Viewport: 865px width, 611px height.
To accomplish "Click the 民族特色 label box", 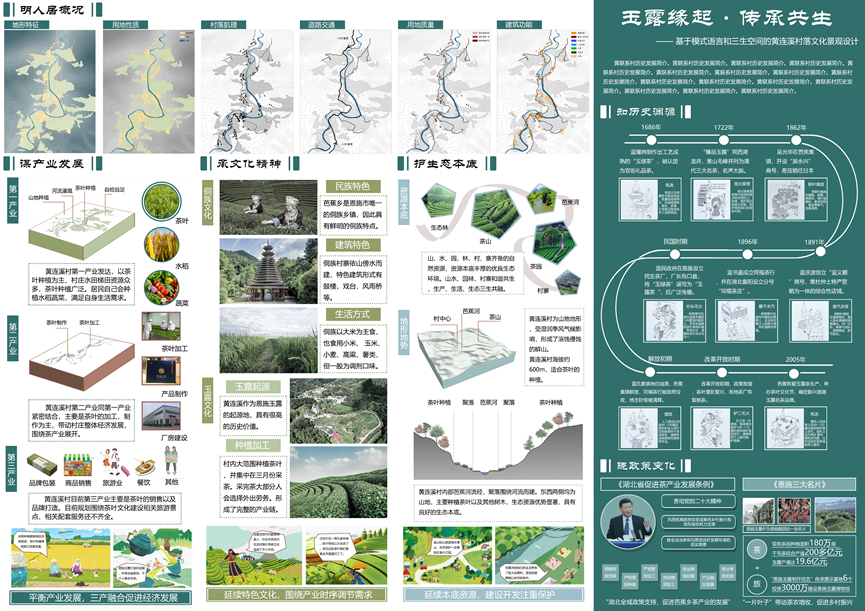I will pyautogui.click(x=352, y=186).
